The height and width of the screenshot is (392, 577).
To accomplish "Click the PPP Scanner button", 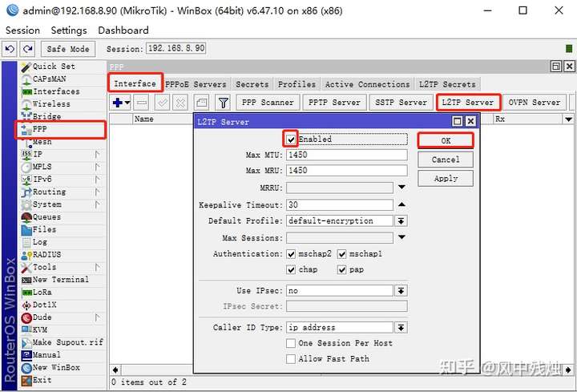I will click(268, 103).
